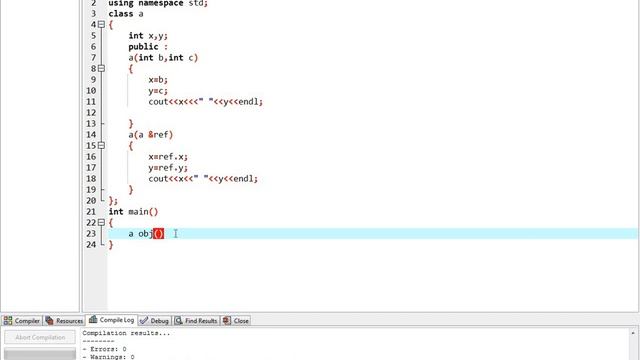Click the Close tab in bottom panel
The image size is (640, 360).
[236, 321]
